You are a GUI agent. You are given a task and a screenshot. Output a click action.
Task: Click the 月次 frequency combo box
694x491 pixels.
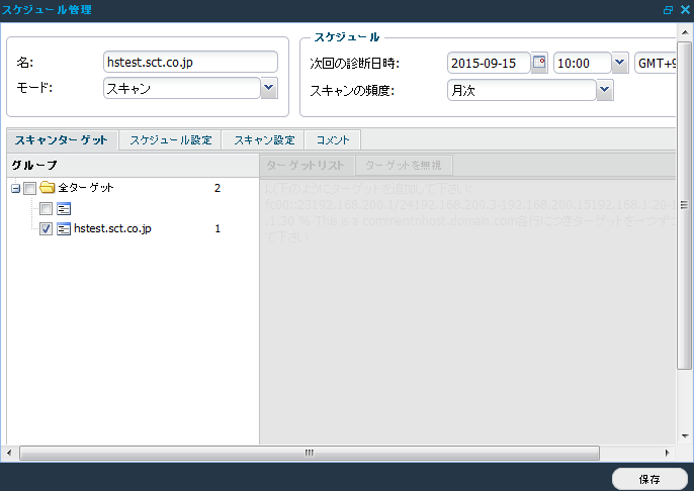(522, 90)
